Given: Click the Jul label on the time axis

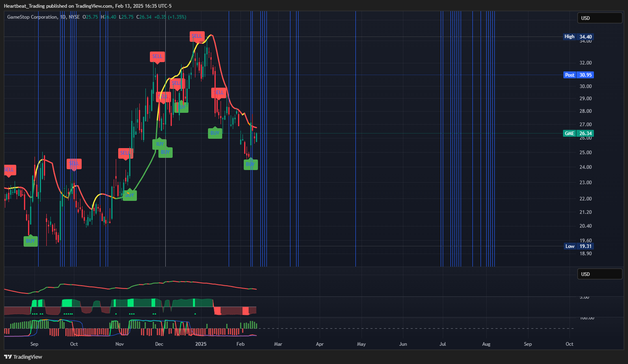Looking at the screenshot, I should point(443,344).
